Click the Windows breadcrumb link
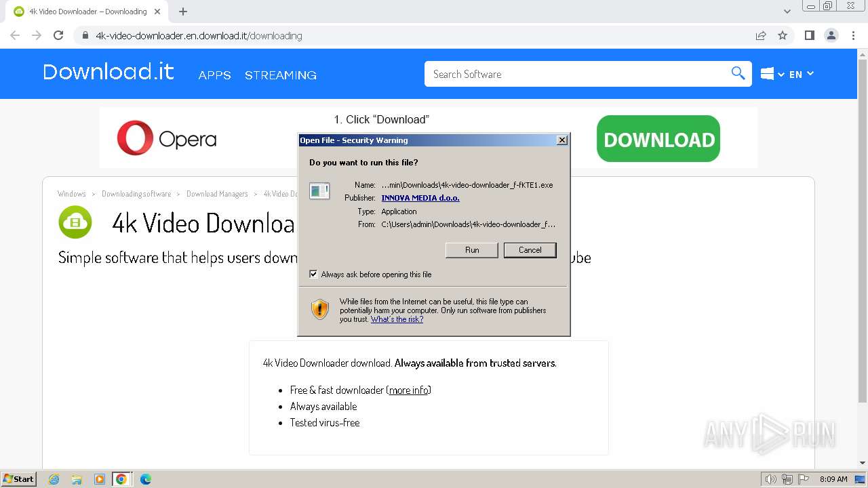 coord(72,194)
